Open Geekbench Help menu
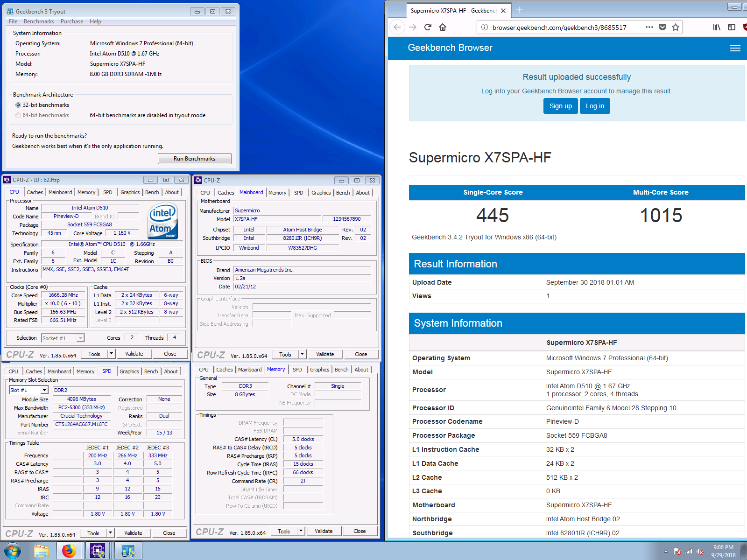The height and width of the screenshot is (560, 747). [x=95, y=21]
